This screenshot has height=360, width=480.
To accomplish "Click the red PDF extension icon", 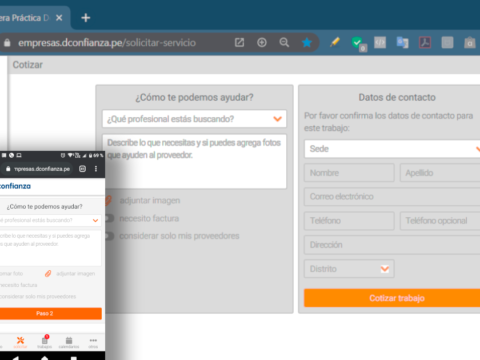I will pyautogui.click(x=425, y=42).
